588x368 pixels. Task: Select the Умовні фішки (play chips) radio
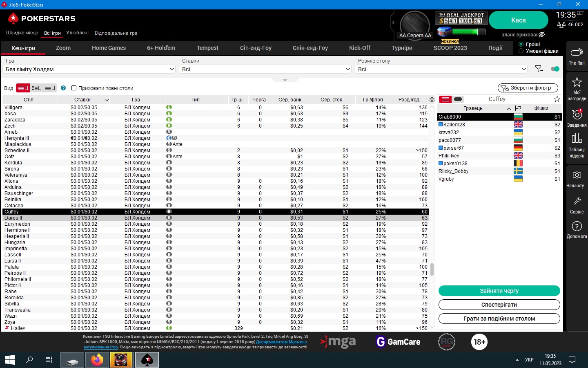(x=521, y=51)
